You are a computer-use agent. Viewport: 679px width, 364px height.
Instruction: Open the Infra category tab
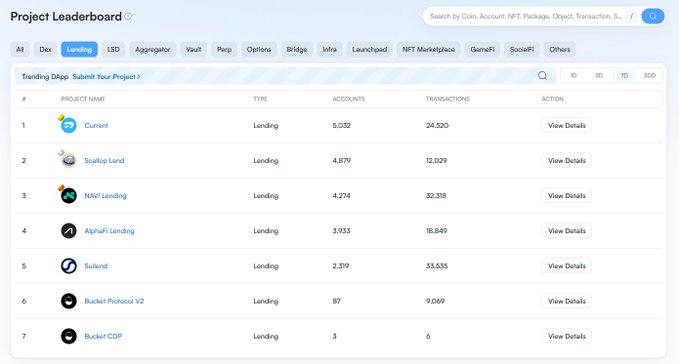pyautogui.click(x=330, y=49)
